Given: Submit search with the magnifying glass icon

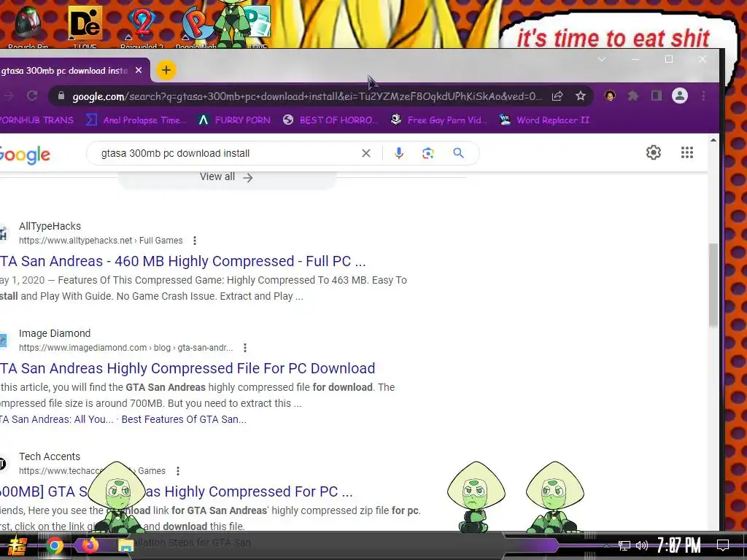Looking at the screenshot, I should 458,153.
